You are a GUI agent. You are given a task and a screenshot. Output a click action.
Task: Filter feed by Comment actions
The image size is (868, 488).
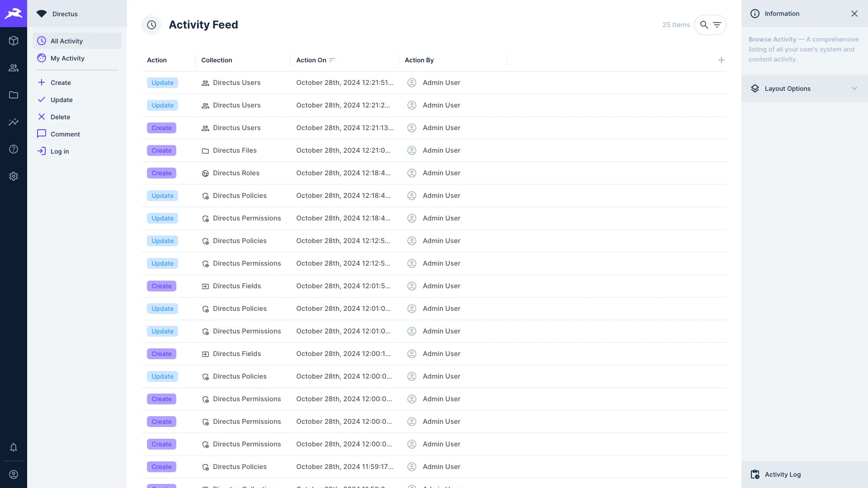point(65,134)
